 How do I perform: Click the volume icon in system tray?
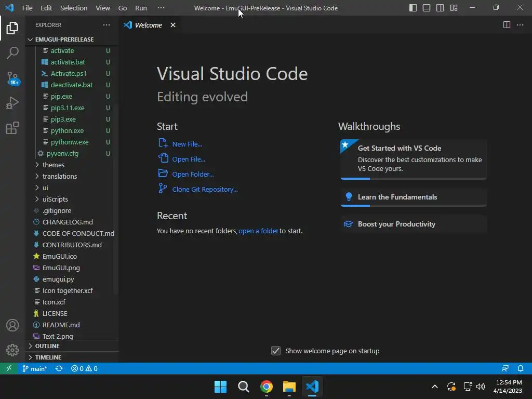coord(481,387)
